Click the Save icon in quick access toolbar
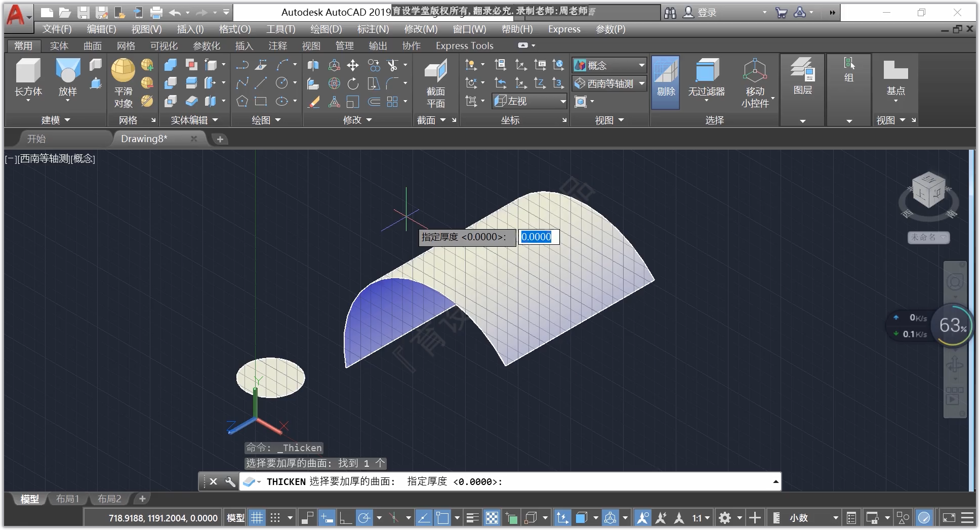This screenshot has width=980, height=530. [84, 13]
